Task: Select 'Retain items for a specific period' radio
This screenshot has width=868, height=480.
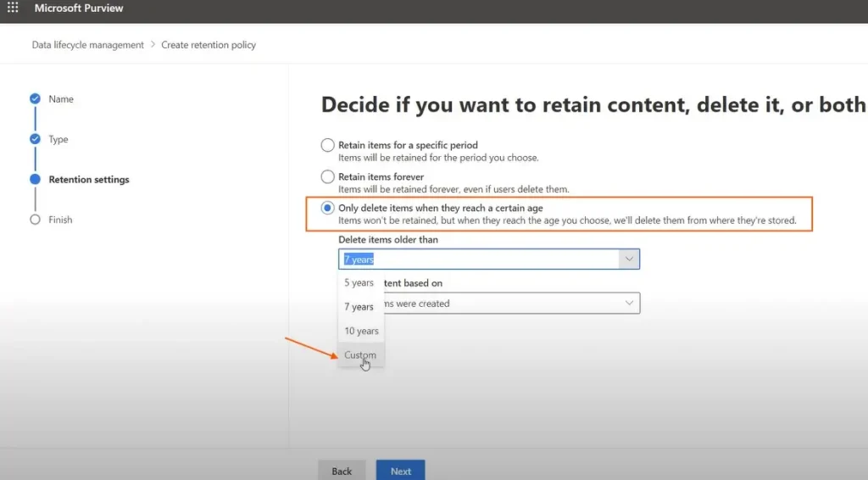Action: [328, 145]
